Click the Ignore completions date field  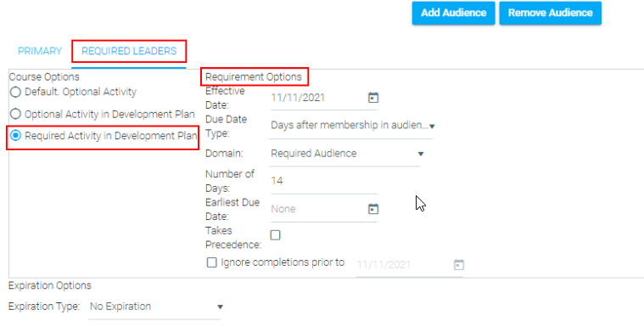404,265
